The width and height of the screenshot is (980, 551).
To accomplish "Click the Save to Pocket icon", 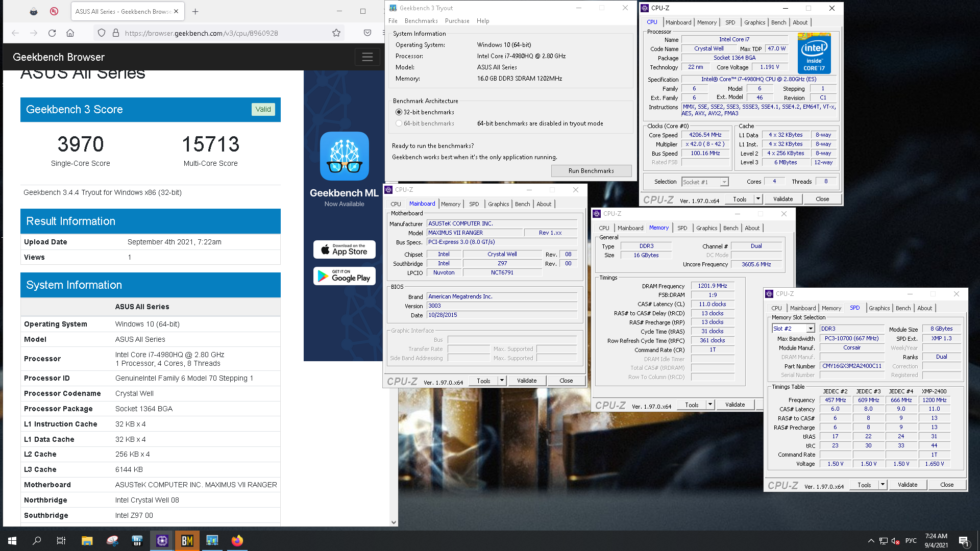I will coord(367,33).
